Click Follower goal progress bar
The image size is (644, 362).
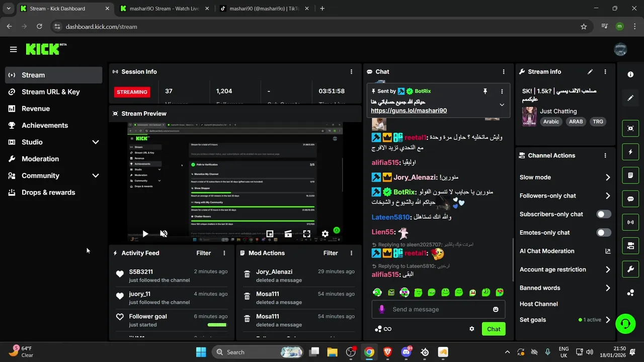point(217,325)
